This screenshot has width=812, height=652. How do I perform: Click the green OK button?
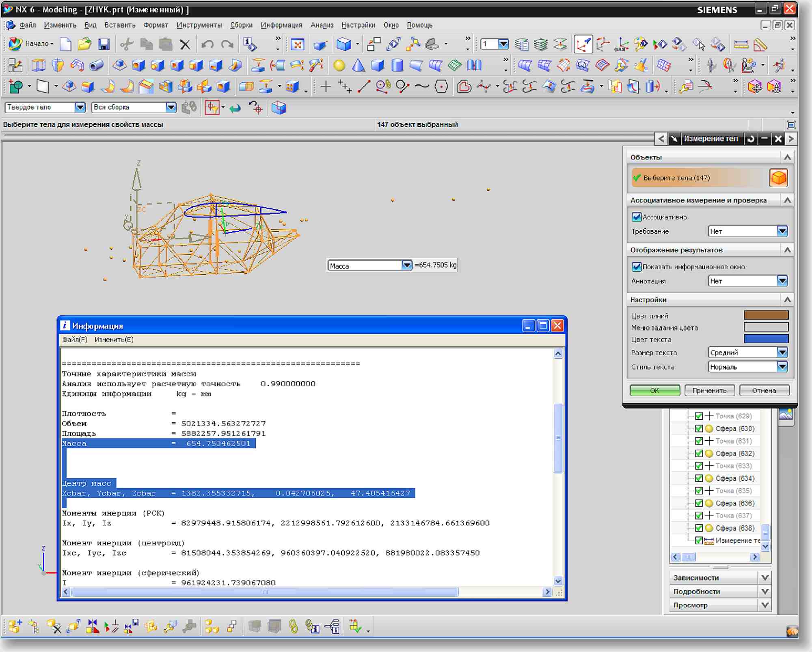tap(654, 390)
